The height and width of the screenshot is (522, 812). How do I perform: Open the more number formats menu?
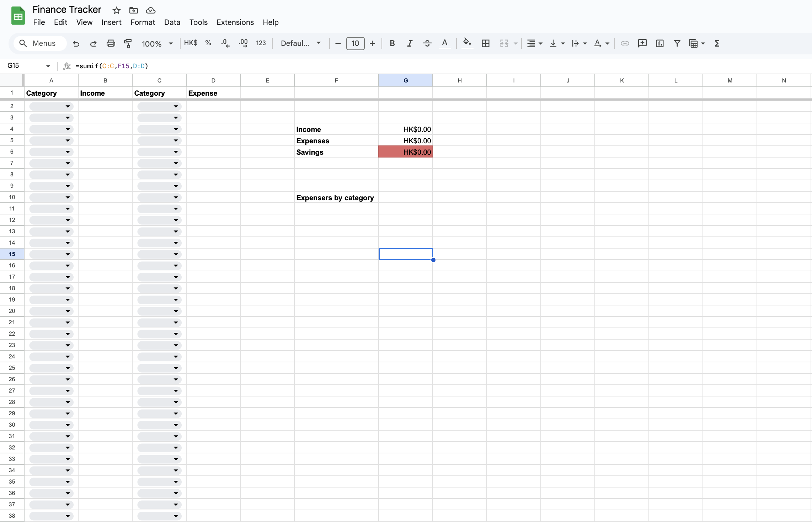[x=261, y=43]
